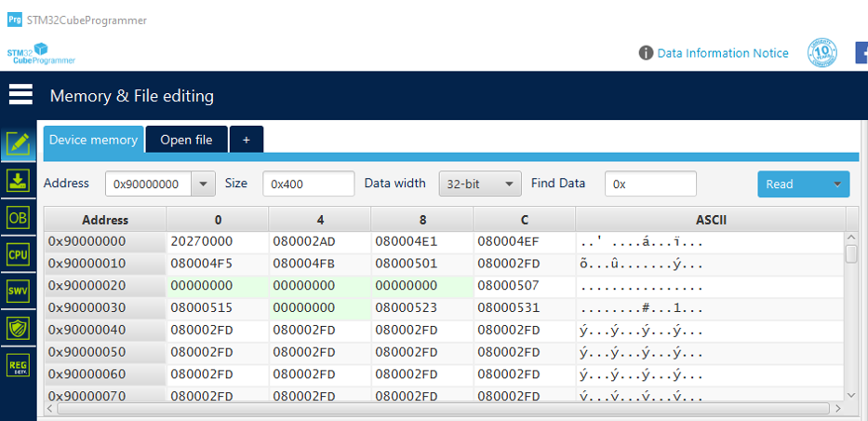
Task: Click the Find Data input field
Action: click(x=650, y=183)
